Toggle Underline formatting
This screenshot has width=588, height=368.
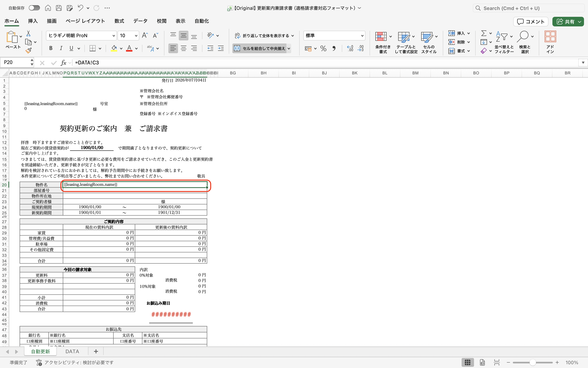click(71, 48)
